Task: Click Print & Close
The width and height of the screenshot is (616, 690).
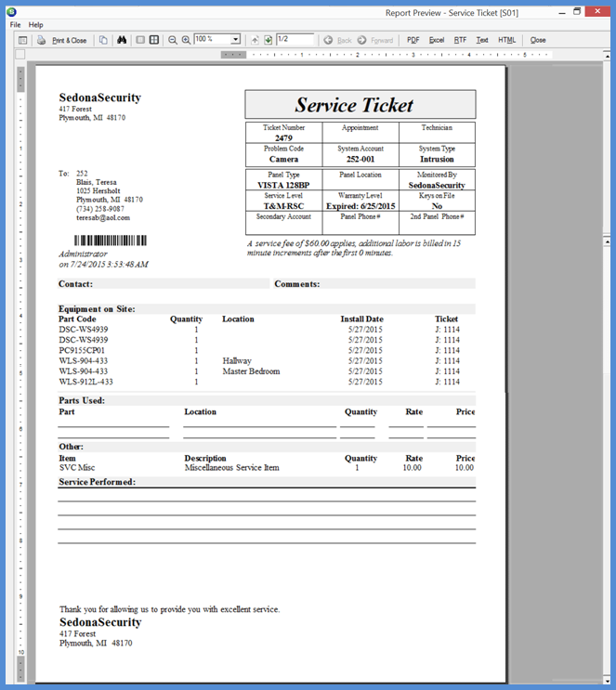Action: coord(69,41)
